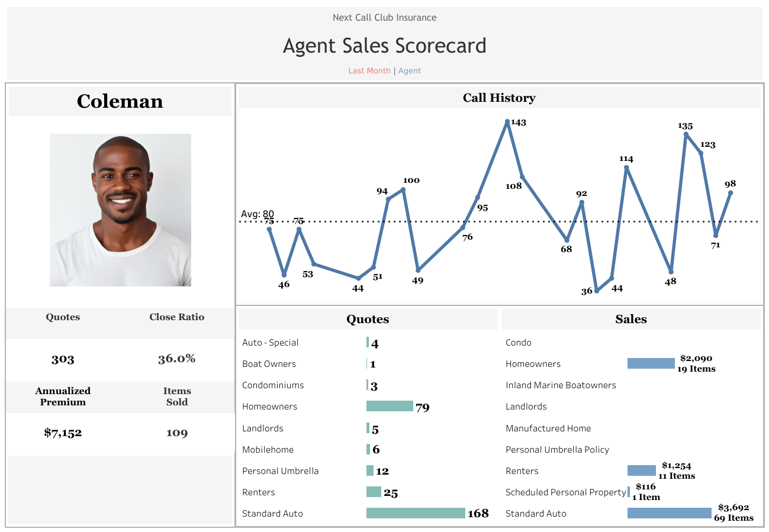This screenshot has width=769, height=532.
Task: Click the Call History panel title
Action: coord(499,98)
